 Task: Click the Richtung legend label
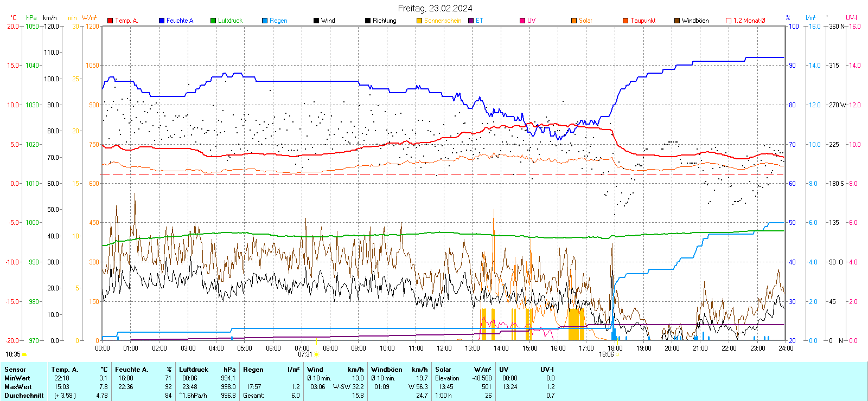[x=384, y=21]
